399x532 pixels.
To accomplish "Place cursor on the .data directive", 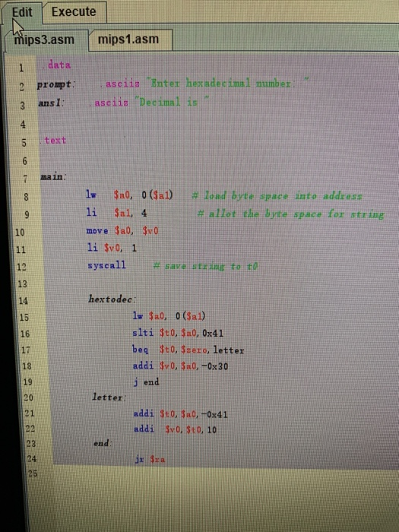I will (56, 65).
